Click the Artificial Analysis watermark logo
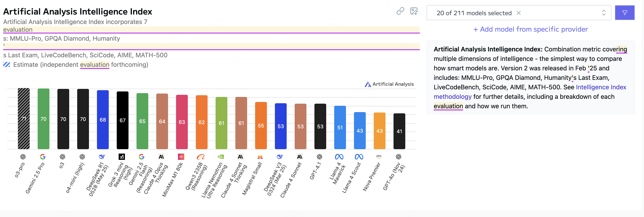The width and height of the screenshot is (644, 217). [389, 84]
